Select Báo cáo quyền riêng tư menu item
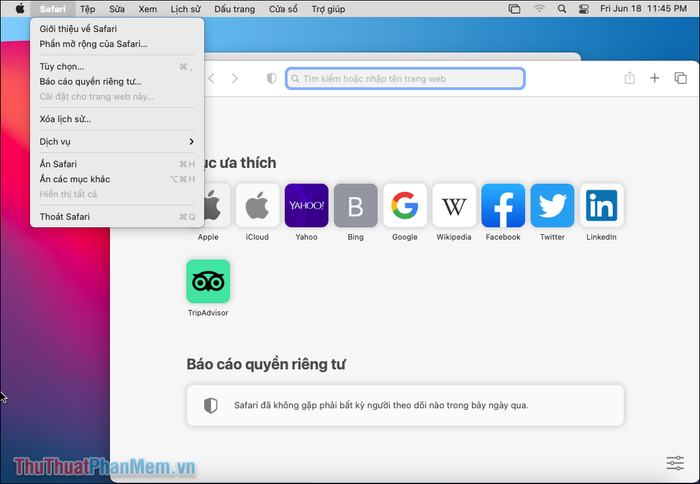700x484 pixels. click(x=117, y=81)
